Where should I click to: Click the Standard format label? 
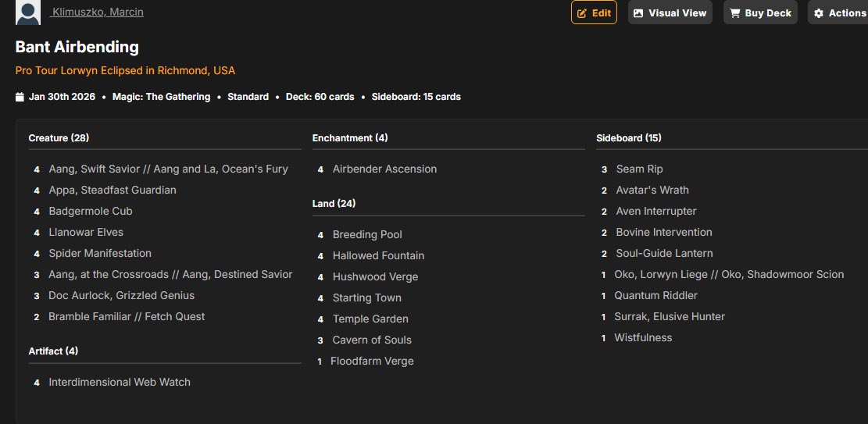click(x=248, y=97)
